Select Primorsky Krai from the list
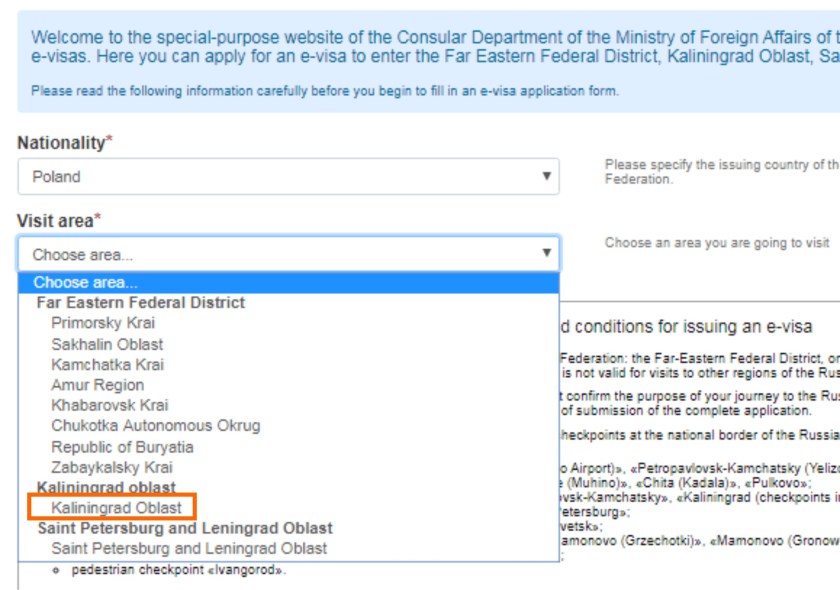This screenshot has width=840, height=590. click(103, 323)
